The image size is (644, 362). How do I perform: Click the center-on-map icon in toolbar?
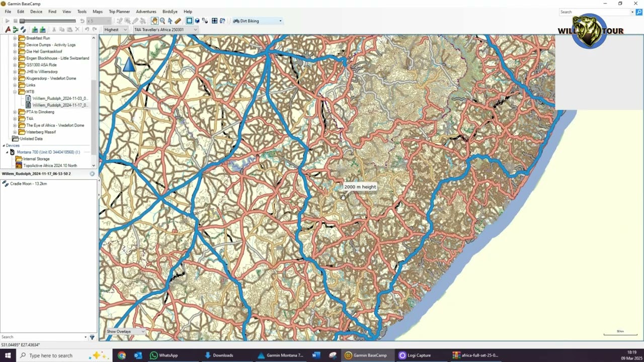214,21
